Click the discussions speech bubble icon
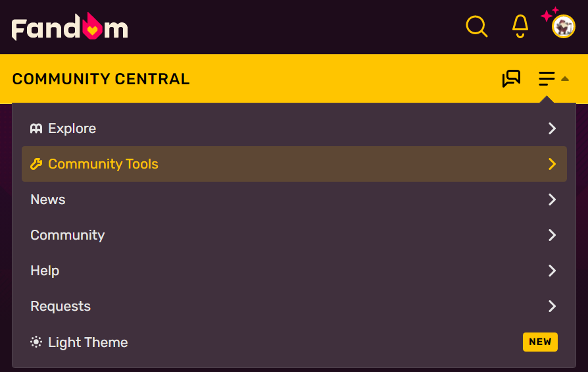This screenshot has width=588, height=372. pos(511,78)
